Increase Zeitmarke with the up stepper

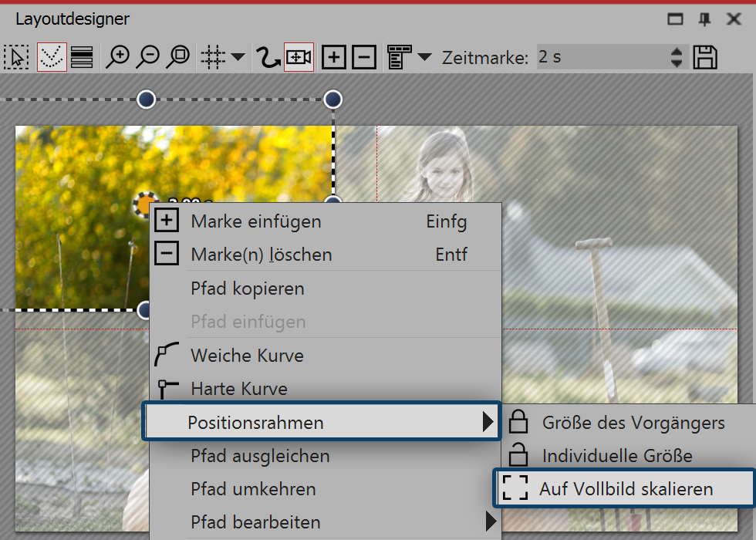677,51
